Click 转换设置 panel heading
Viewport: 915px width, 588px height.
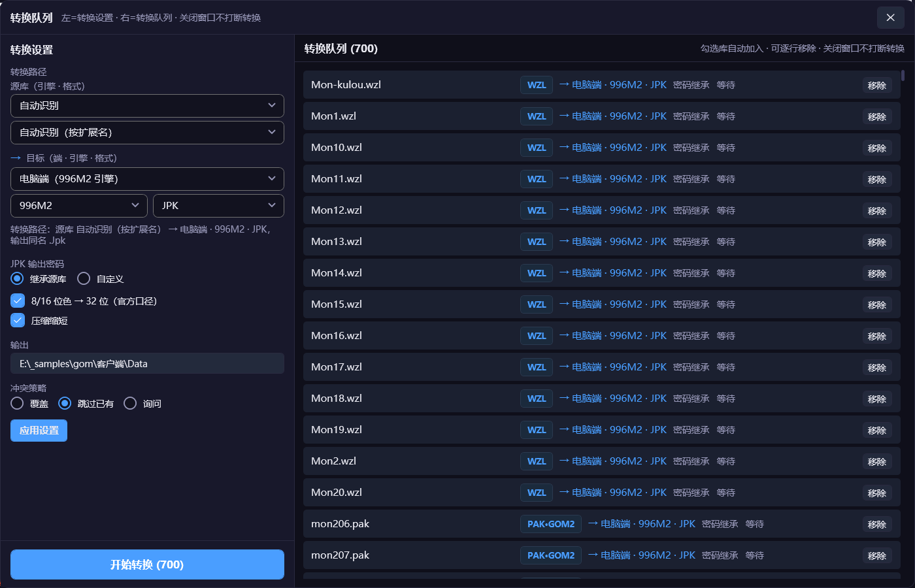(x=31, y=50)
